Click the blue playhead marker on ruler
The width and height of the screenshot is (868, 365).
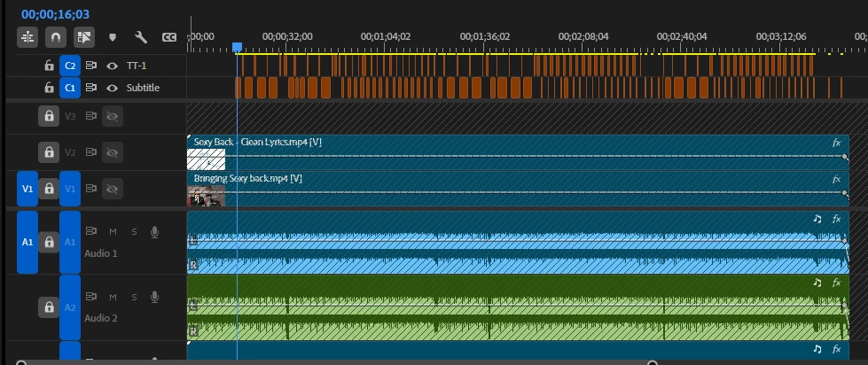(x=237, y=48)
